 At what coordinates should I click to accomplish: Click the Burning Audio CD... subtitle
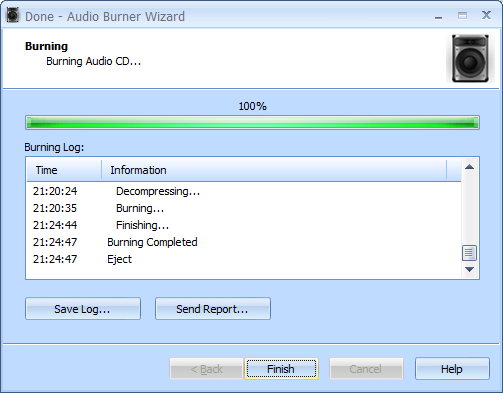[x=93, y=61]
